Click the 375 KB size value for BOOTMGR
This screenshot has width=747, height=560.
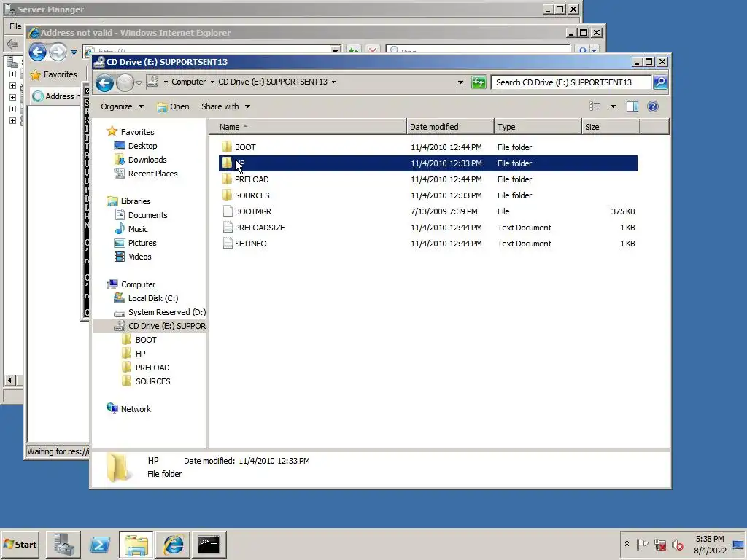623,211
